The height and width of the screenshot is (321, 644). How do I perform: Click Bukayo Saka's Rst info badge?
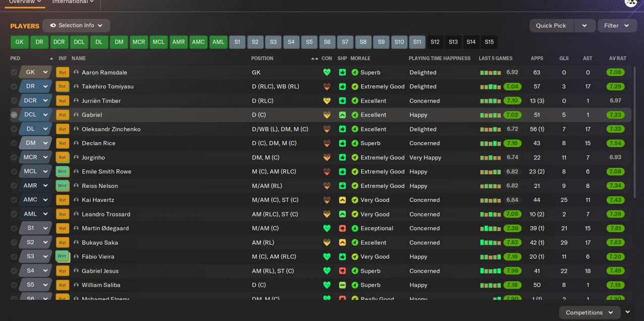coord(62,242)
